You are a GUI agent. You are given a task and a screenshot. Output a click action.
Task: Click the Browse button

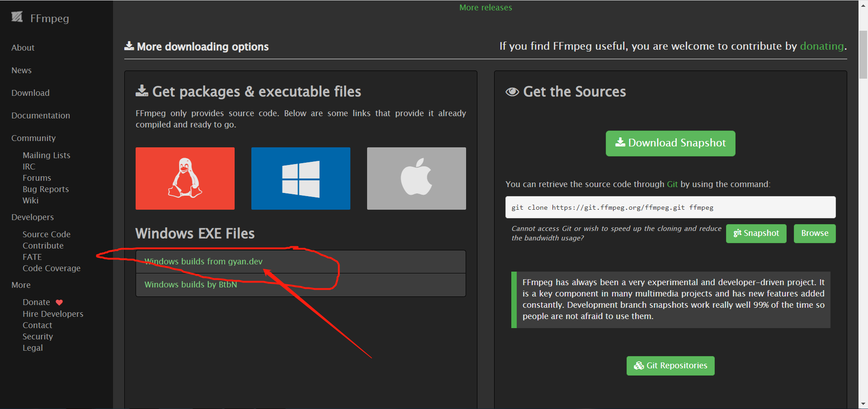[815, 233]
